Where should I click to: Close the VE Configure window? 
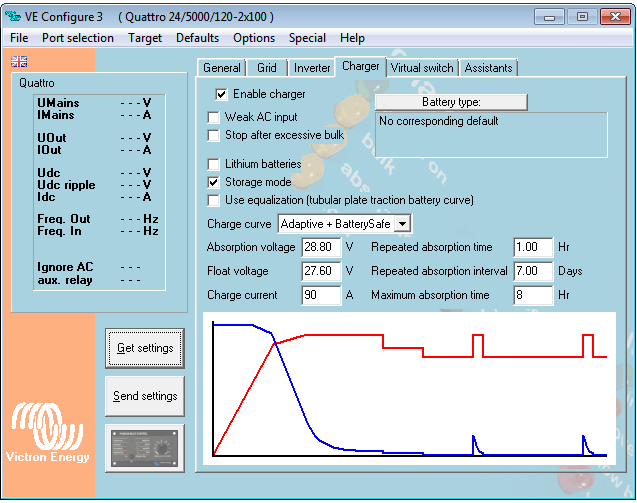click(615, 17)
